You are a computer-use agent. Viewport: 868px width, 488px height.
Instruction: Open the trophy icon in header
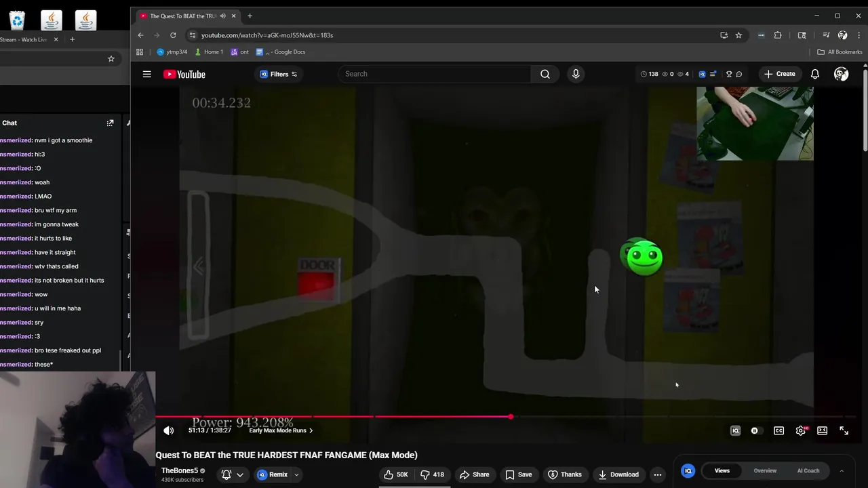click(x=729, y=74)
